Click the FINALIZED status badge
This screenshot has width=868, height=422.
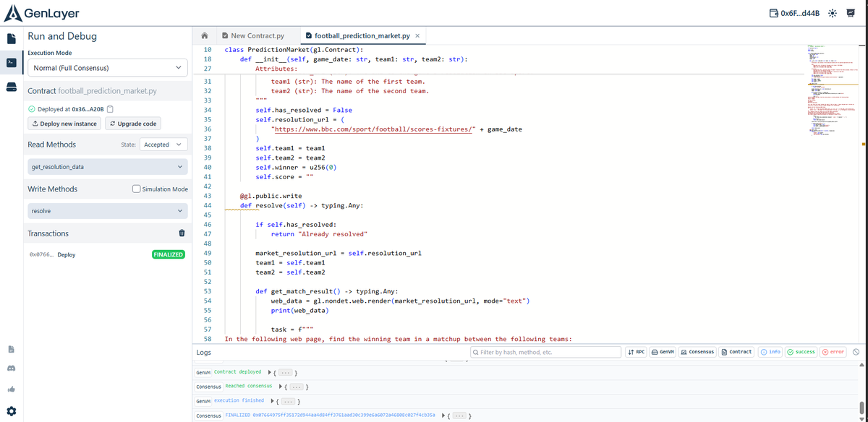pos(168,254)
